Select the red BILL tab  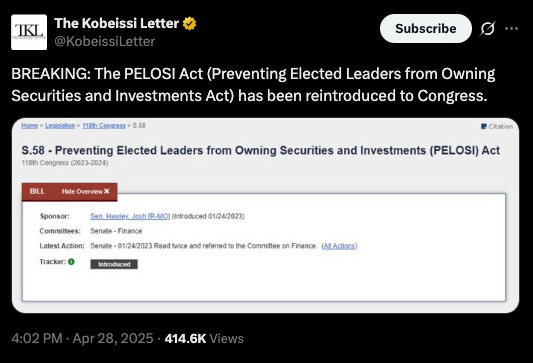click(x=37, y=191)
